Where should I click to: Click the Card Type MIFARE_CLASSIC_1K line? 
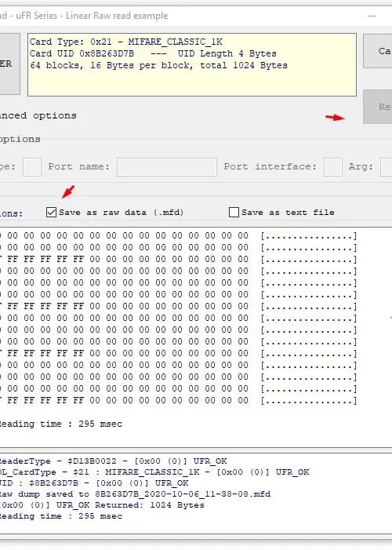coord(126,42)
